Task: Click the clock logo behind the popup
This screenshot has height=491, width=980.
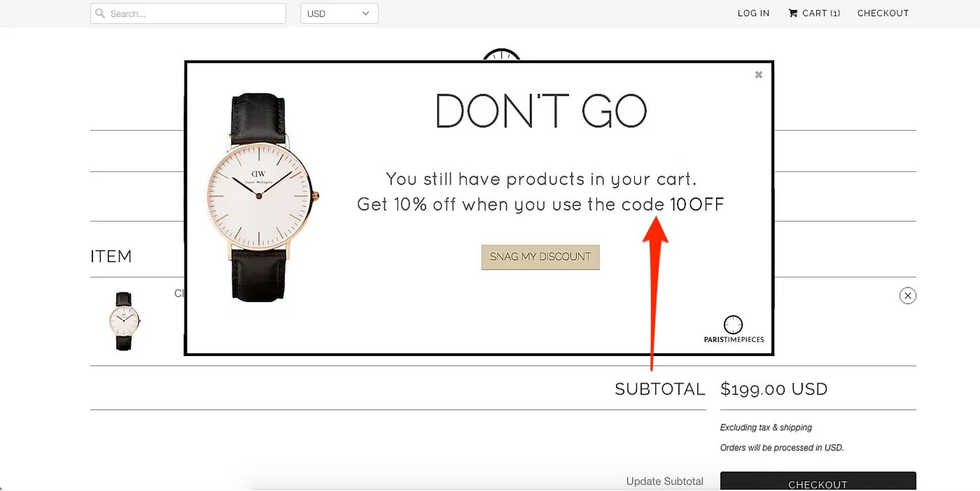Action: [502, 55]
